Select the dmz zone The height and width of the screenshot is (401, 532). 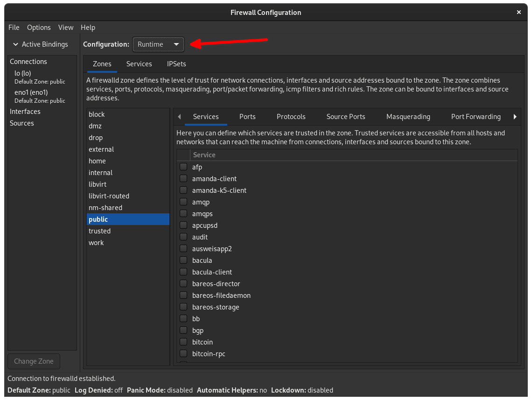[94, 126]
